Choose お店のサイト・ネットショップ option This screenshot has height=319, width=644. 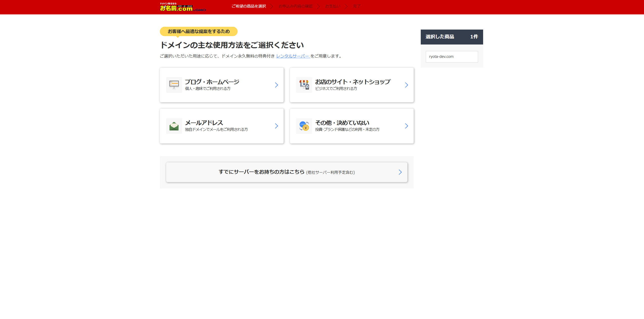pyautogui.click(x=353, y=82)
